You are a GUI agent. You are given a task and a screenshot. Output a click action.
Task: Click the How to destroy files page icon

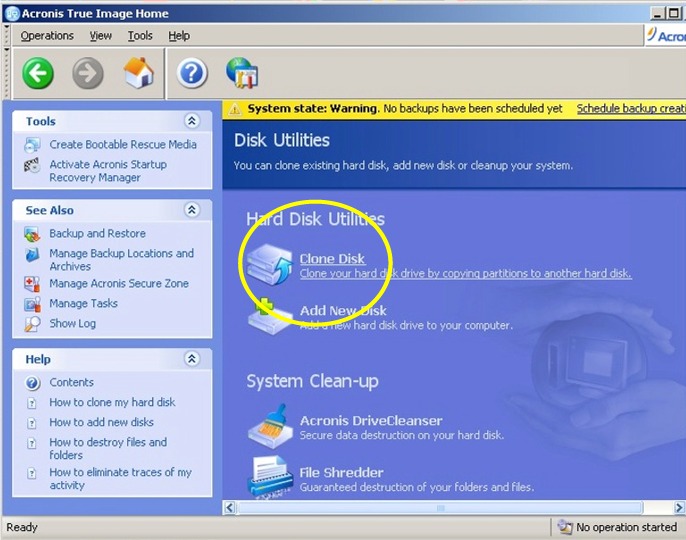point(32,443)
